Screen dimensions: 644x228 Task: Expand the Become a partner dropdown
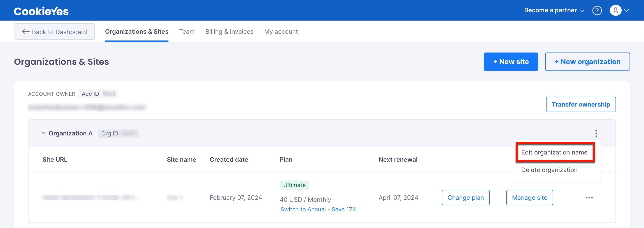[x=554, y=11]
